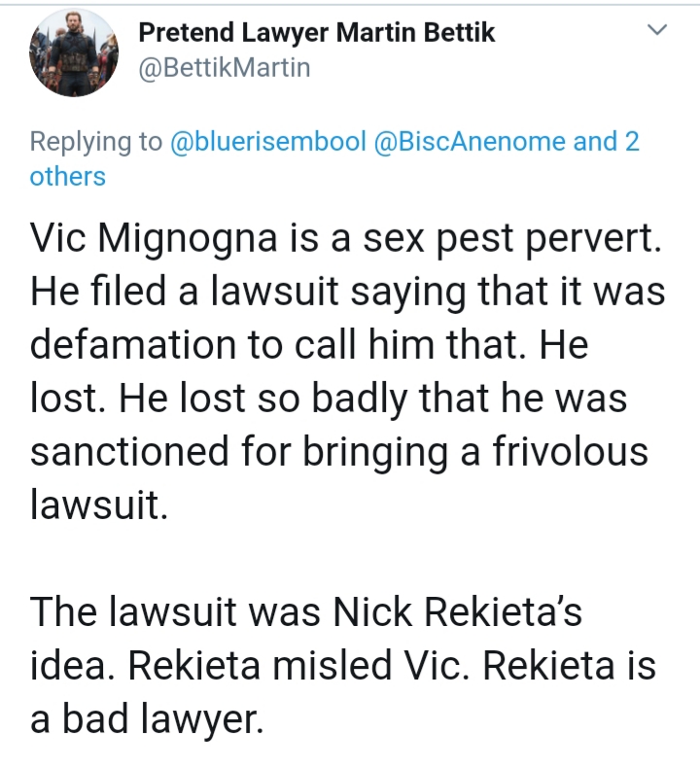
Task: Visit the @BettikMartin handle
Action: 225,67
